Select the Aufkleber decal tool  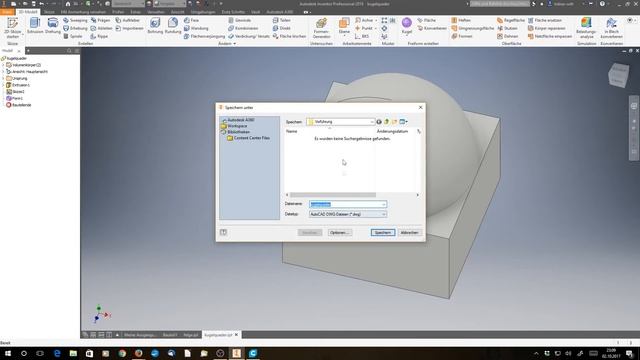(128, 20)
